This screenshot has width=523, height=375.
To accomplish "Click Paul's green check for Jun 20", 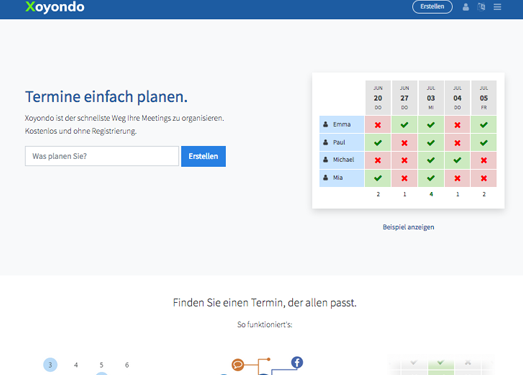I will click(378, 143).
